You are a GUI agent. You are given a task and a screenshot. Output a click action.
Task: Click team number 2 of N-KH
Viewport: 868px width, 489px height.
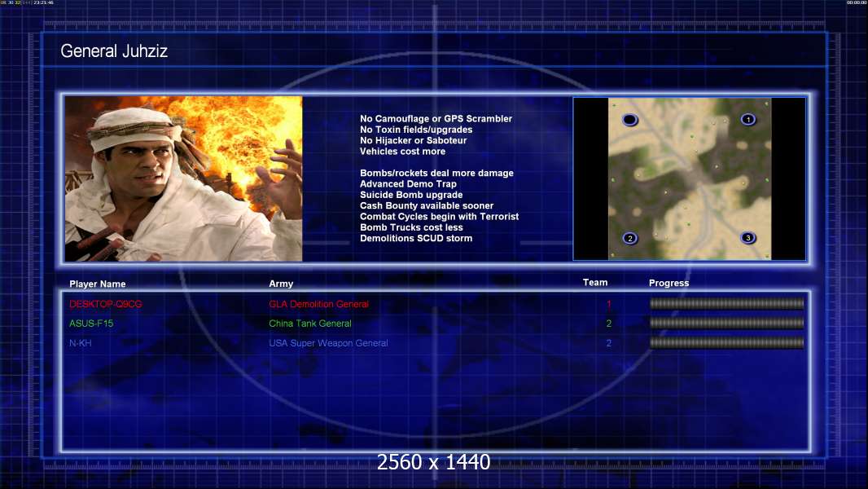click(609, 343)
